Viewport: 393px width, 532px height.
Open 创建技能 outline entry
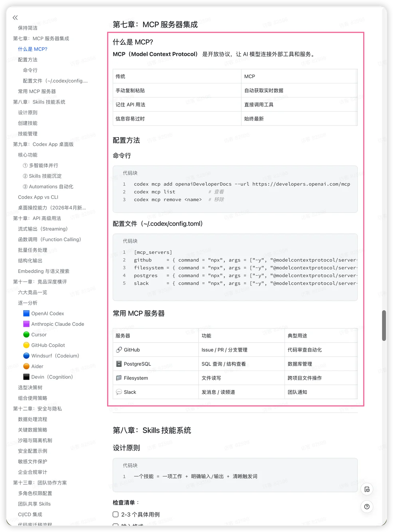click(28, 123)
